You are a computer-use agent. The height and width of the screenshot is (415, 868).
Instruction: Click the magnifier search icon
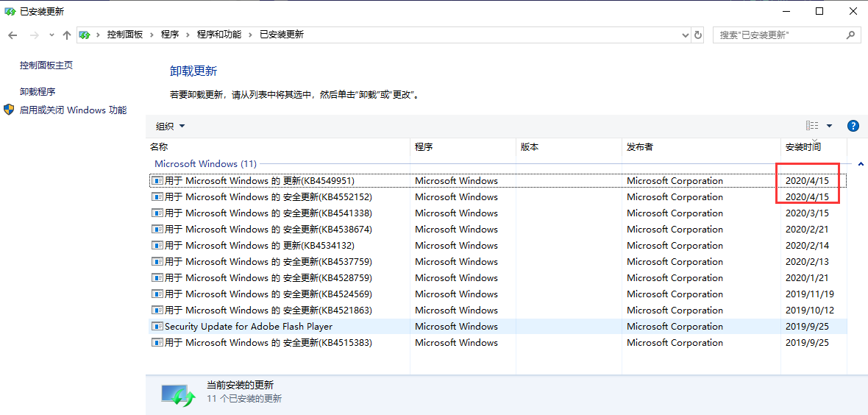point(850,35)
